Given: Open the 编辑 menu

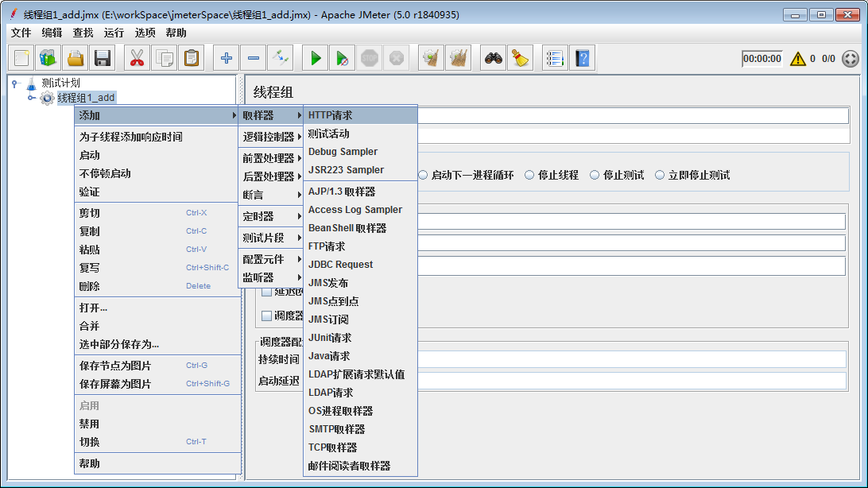Looking at the screenshot, I should (52, 33).
